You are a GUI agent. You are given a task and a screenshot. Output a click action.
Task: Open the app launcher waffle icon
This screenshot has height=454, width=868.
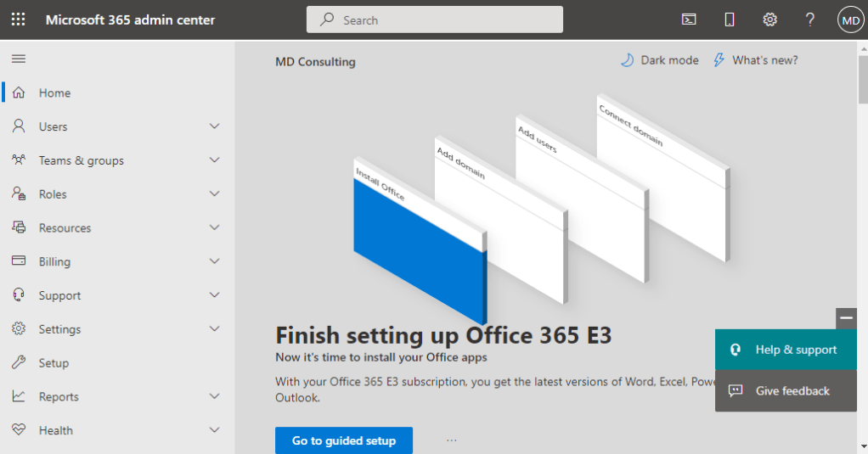[x=18, y=20]
